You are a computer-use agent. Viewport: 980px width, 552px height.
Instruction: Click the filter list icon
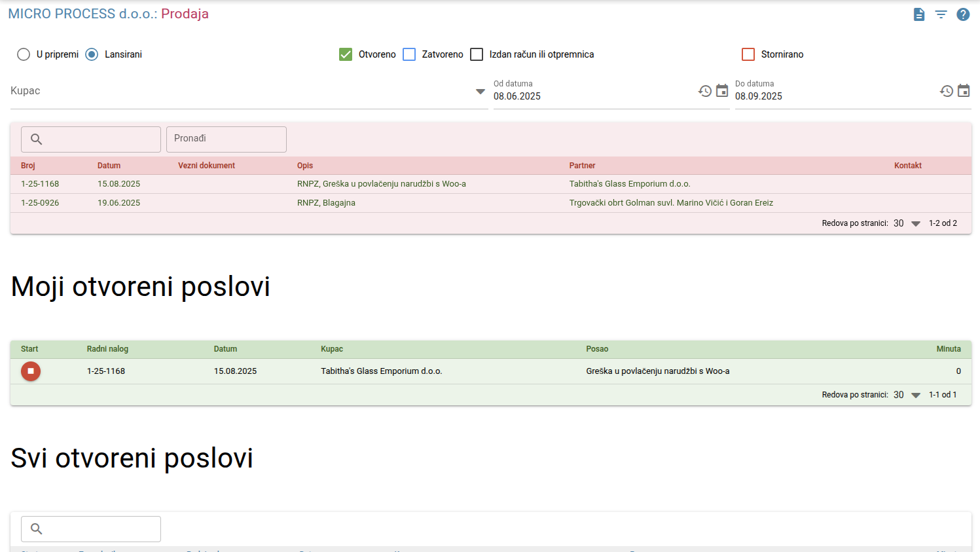941,14
